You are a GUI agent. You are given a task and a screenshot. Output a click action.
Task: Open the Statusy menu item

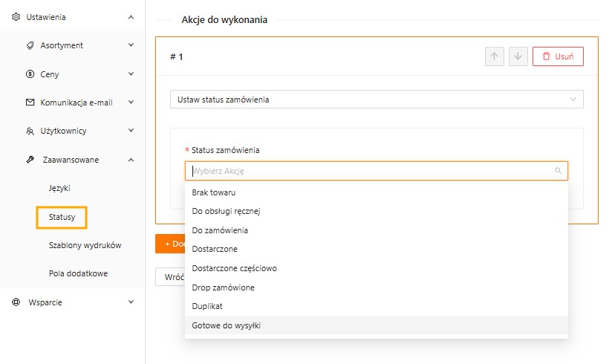pyautogui.click(x=62, y=217)
